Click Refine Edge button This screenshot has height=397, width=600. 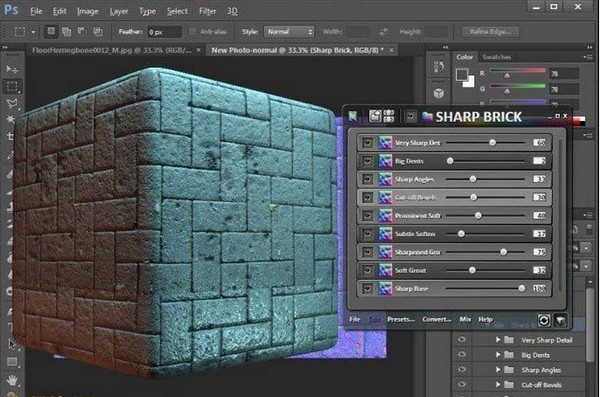click(491, 32)
